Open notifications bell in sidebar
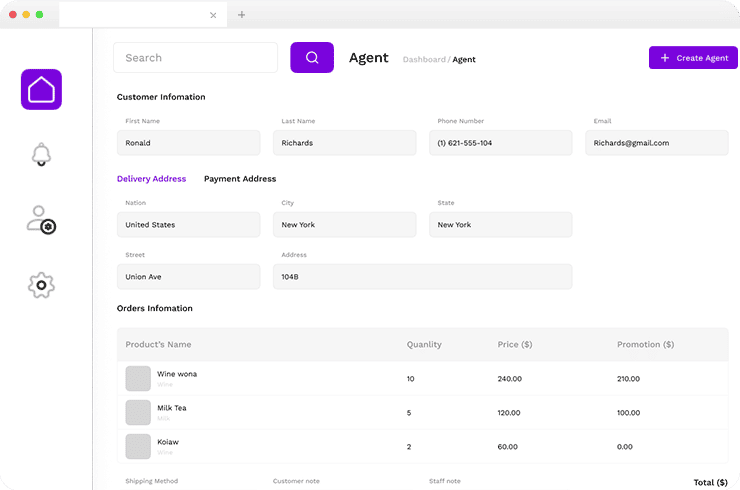Screen dimensions: 740x490 [x=41, y=155]
